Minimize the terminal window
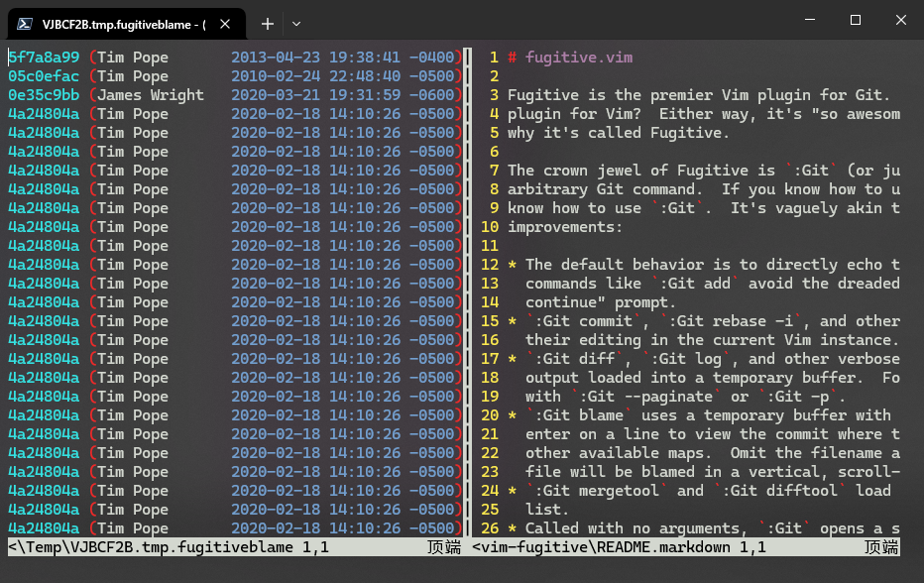Image resolution: width=924 pixels, height=583 pixels. point(810,20)
